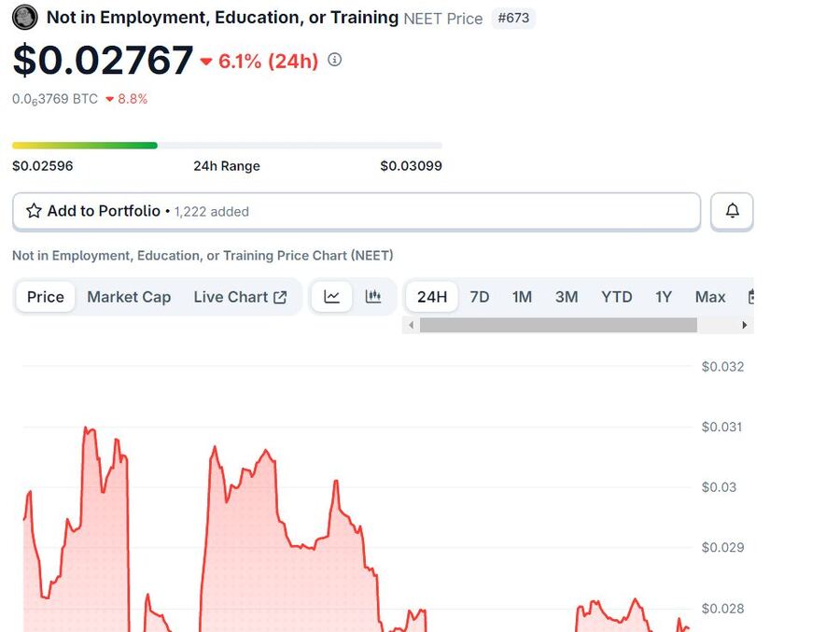This screenshot has width=840, height=632.
Task: View the 1M price chart
Action: pos(522,297)
